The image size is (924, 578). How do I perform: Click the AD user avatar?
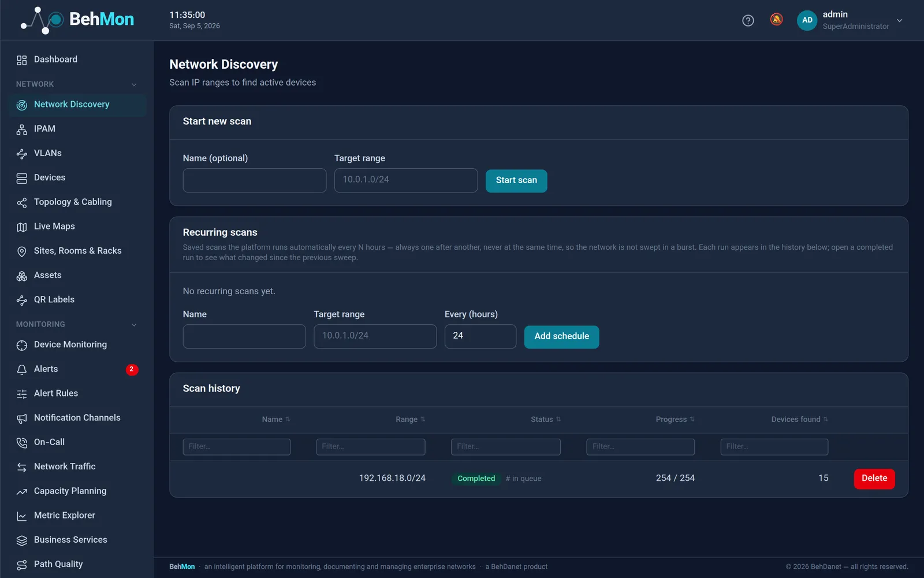(807, 20)
